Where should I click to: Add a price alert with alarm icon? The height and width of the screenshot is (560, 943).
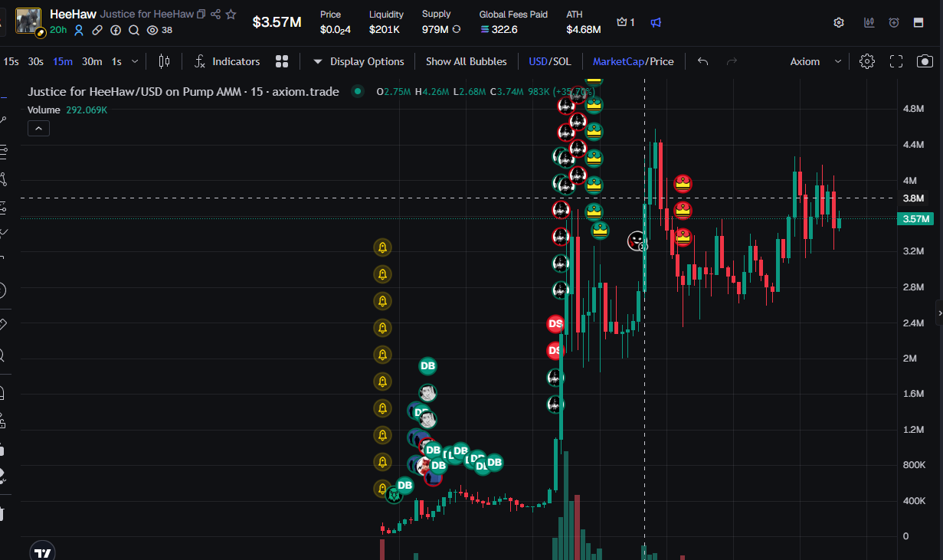pyautogui.click(x=894, y=22)
